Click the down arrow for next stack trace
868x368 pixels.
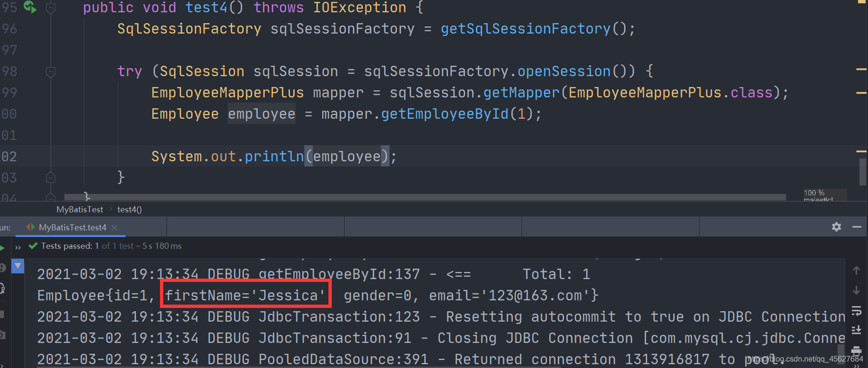[x=856, y=290]
